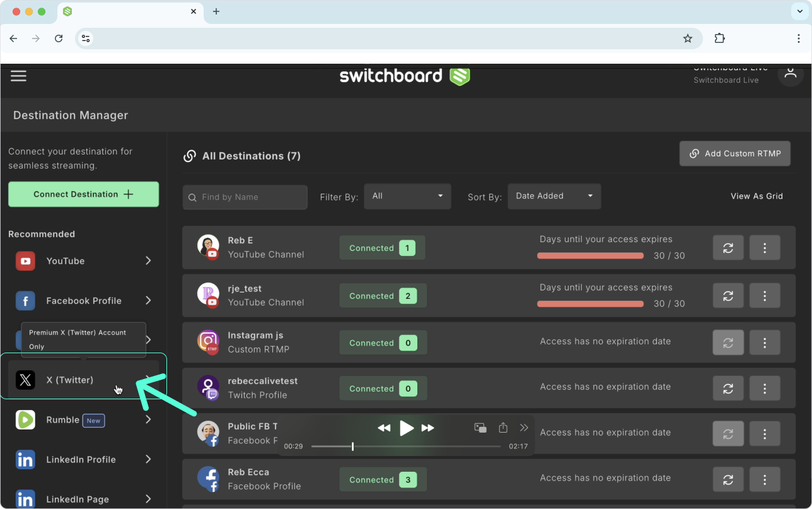Open the user account profile icon
Screen dimensions: 812x509
click(791, 74)
